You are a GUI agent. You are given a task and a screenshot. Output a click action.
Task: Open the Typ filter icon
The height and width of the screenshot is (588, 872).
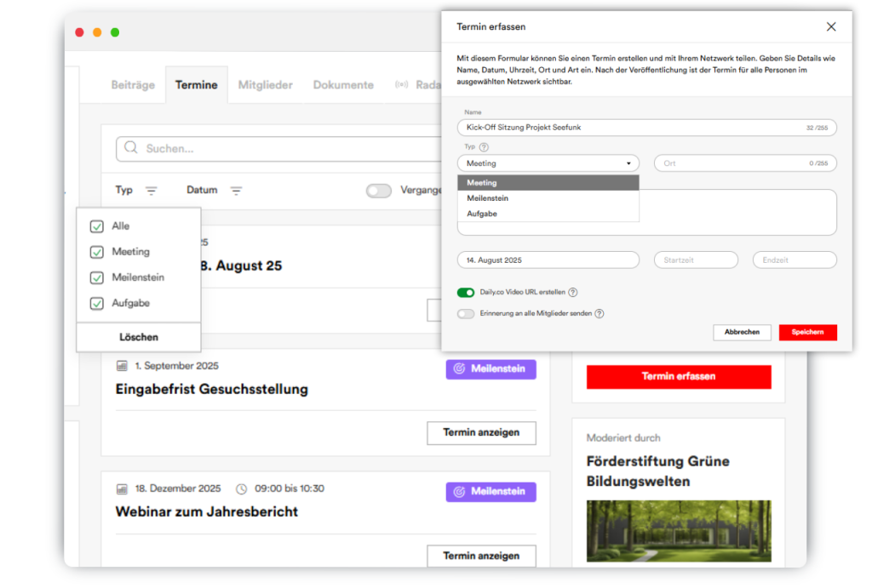click(151, 191)
